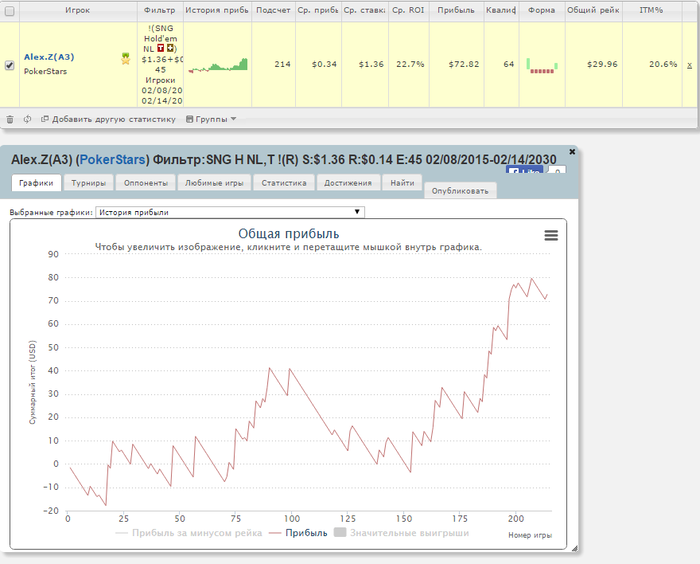Image resolution: width=700 pixels, height=564 pixels.
Task: Toggle the select-all header checkbox
Action: pos(10,12)
